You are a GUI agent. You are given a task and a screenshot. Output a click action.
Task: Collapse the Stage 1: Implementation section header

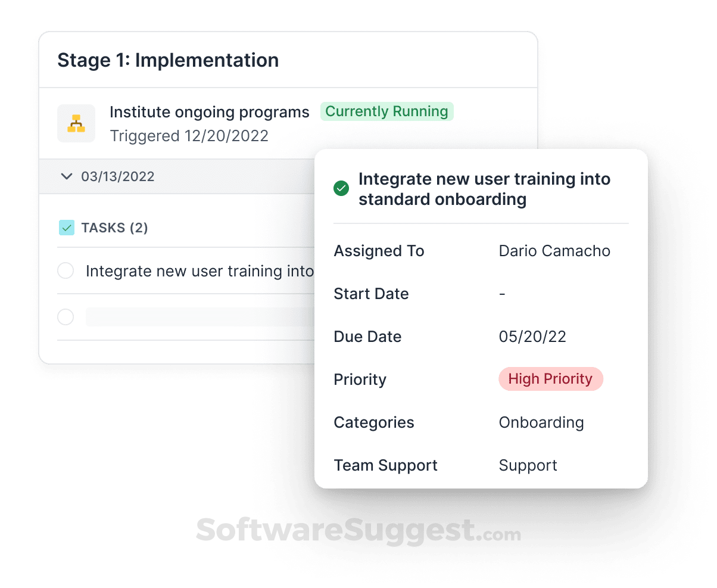[168, 60]
